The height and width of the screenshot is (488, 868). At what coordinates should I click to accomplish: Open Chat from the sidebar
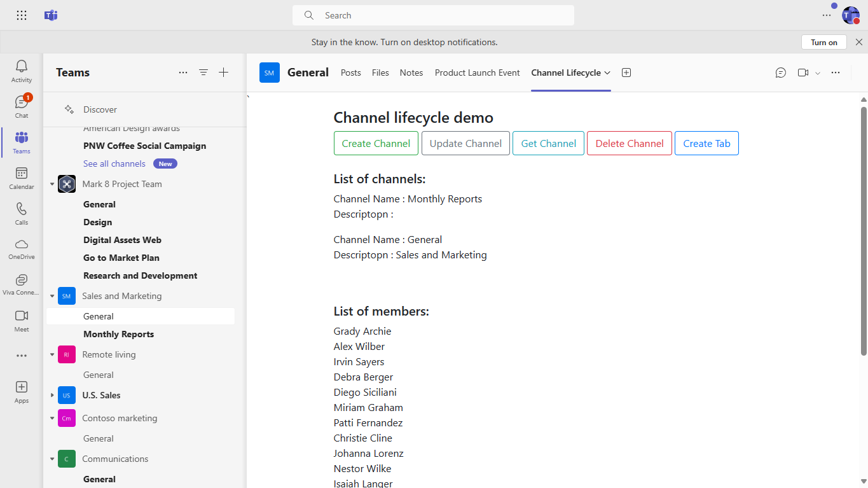pos(22,107)
